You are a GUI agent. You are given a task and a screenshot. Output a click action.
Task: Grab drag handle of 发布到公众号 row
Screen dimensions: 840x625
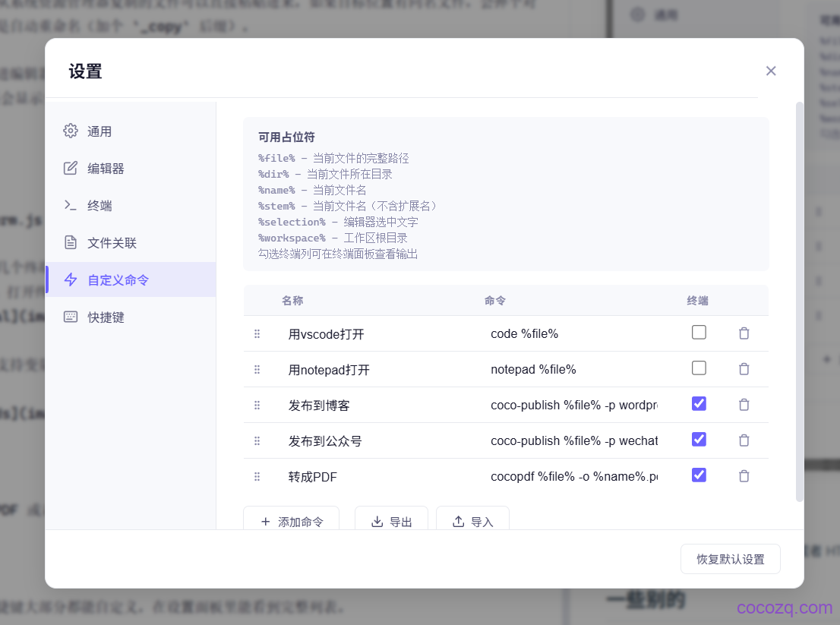pos(257,440)
